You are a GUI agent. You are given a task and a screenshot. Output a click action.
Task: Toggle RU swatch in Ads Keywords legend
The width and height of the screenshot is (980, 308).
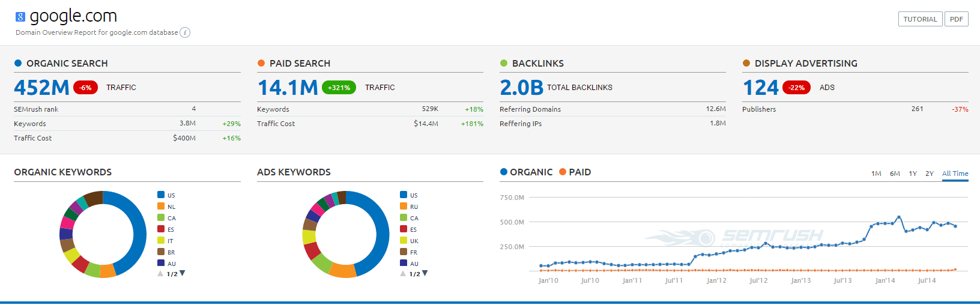point(404,206)
